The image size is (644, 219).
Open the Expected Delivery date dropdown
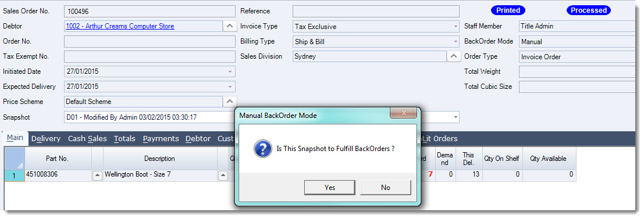[230, 87]
